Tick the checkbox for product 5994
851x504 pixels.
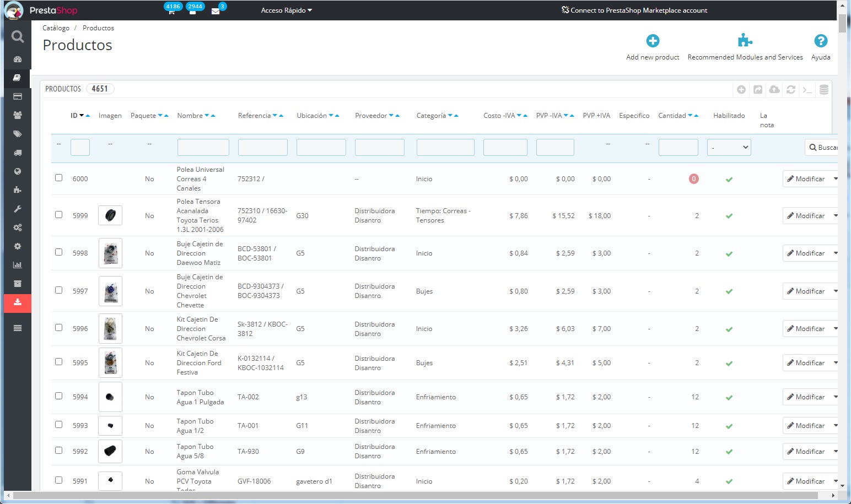pyautogui.click(x=59, y=396)
